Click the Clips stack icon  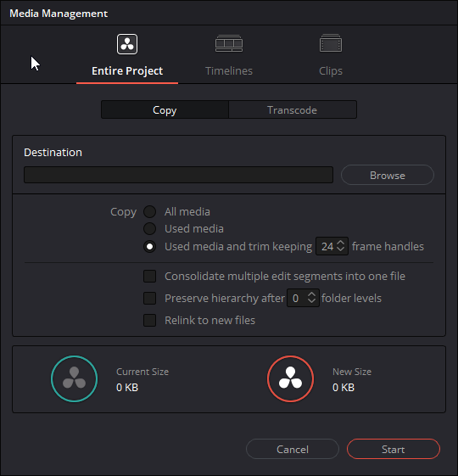pyautogui.click(x=331, y=43)
